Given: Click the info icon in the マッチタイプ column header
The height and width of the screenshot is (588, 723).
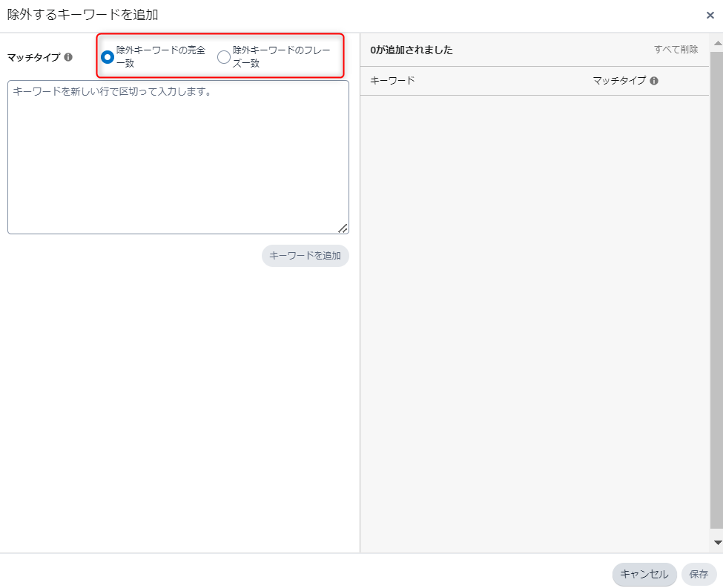Looking at the screenshot, I should (654, 81).
